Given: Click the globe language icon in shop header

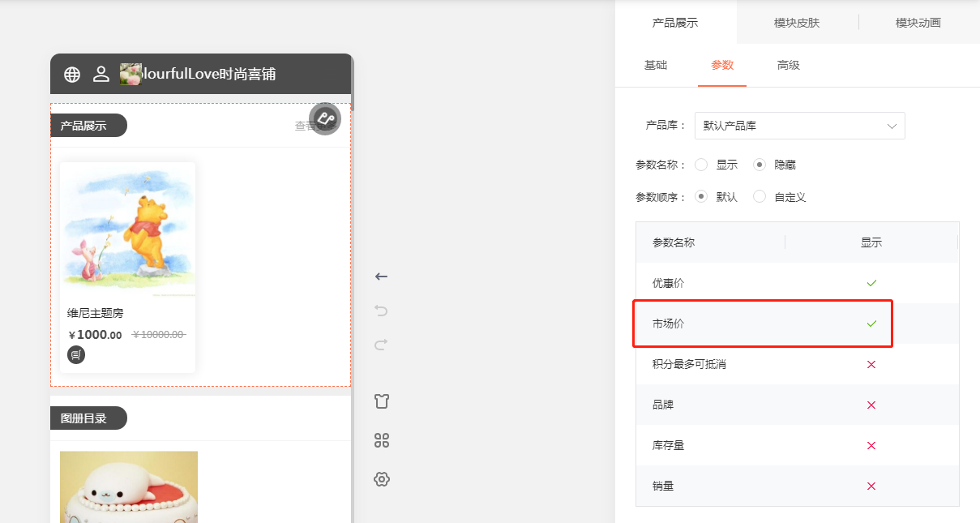Looking at the screenshot, I should (72, 75).
